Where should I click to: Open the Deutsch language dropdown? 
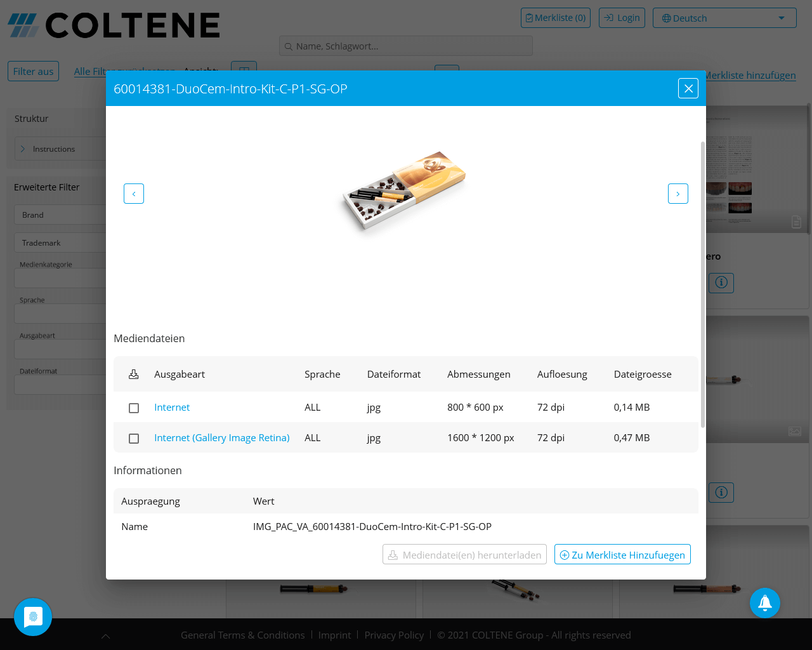(x=724, y=18)
